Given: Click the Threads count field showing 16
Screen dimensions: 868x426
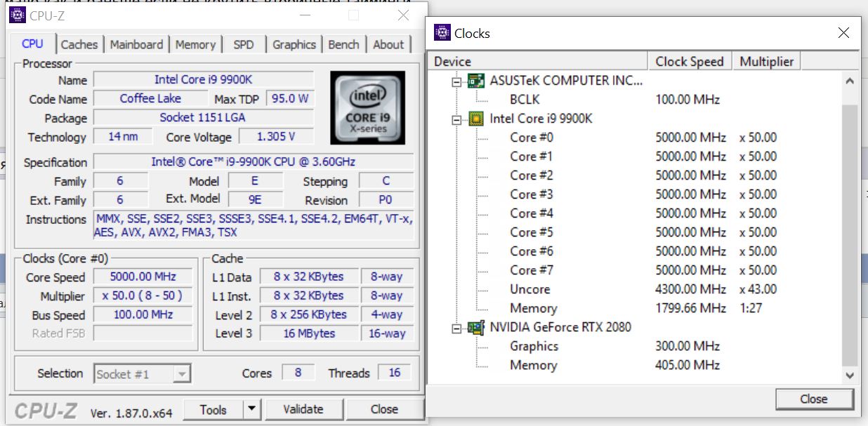Looking at the screenshot, I should point(395,373).
